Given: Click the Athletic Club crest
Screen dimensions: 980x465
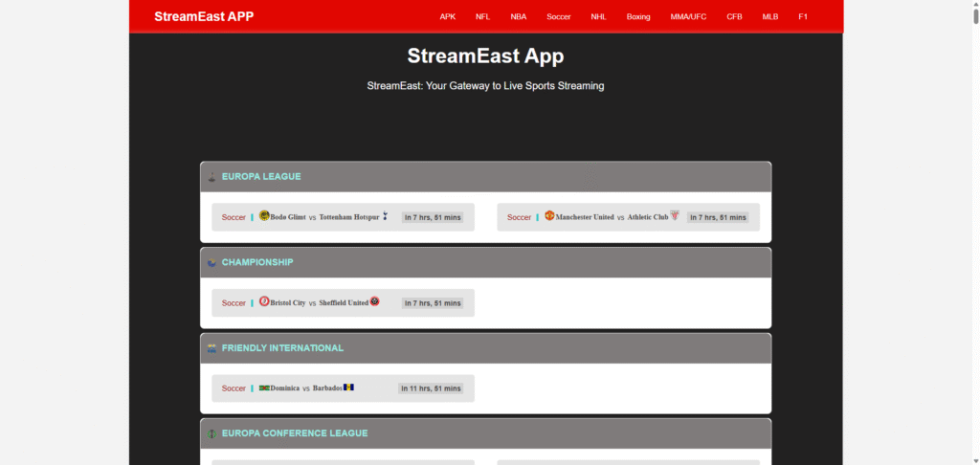Looking at the screenshot, I should click(675, 215).
